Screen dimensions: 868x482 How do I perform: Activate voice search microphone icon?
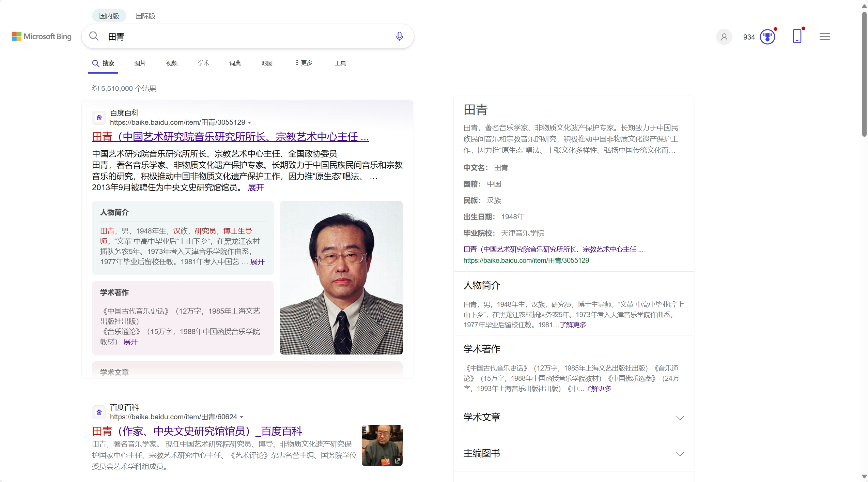tap(400, 36)
